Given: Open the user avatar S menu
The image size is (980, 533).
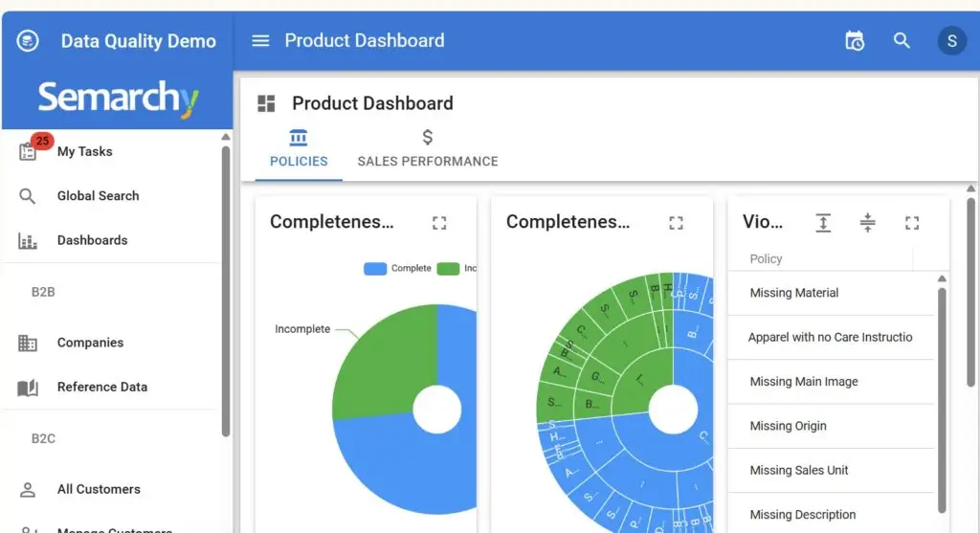Looking at the screenshot, I should pos(951,41).
